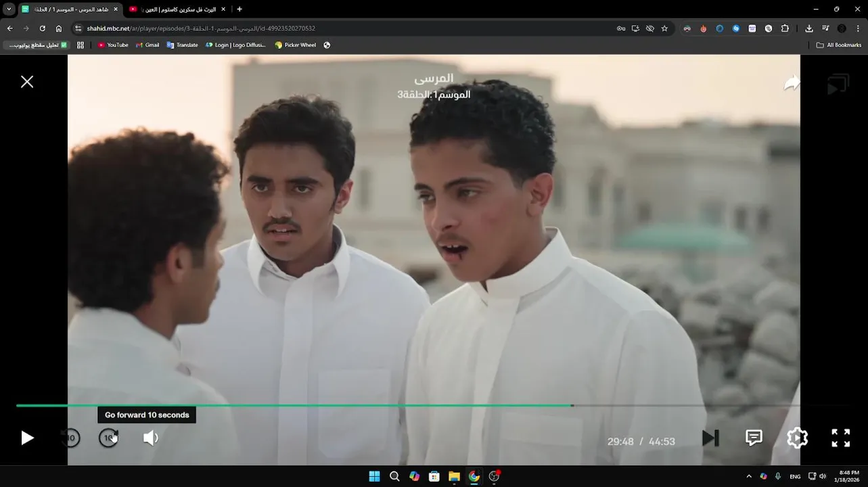View site information icon in address bar

[78, 28]
